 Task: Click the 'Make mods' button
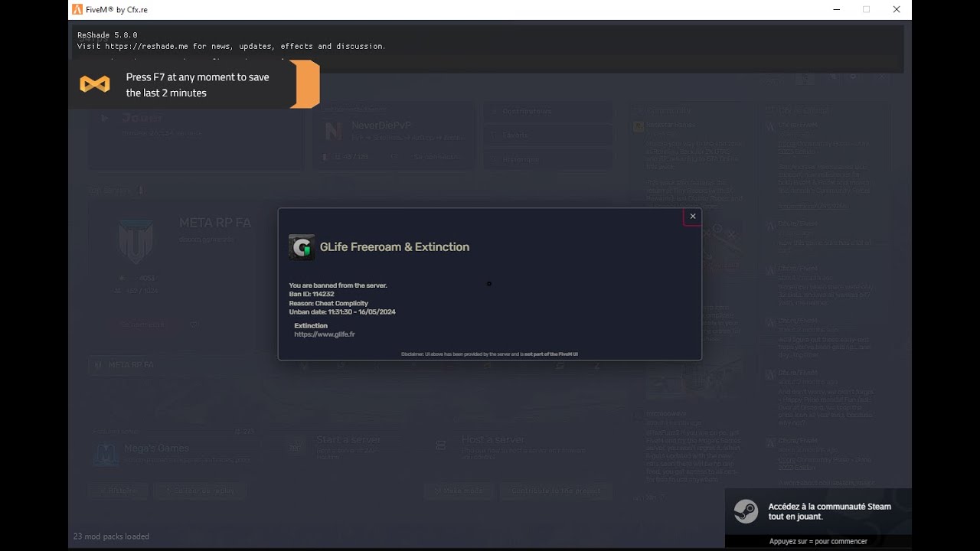click(x=459, y=491)
